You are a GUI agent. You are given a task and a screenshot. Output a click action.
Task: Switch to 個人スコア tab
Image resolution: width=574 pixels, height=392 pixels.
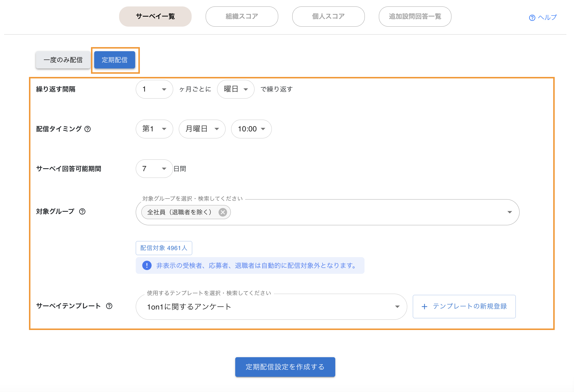pyautogui.click(x=328, y=17)
